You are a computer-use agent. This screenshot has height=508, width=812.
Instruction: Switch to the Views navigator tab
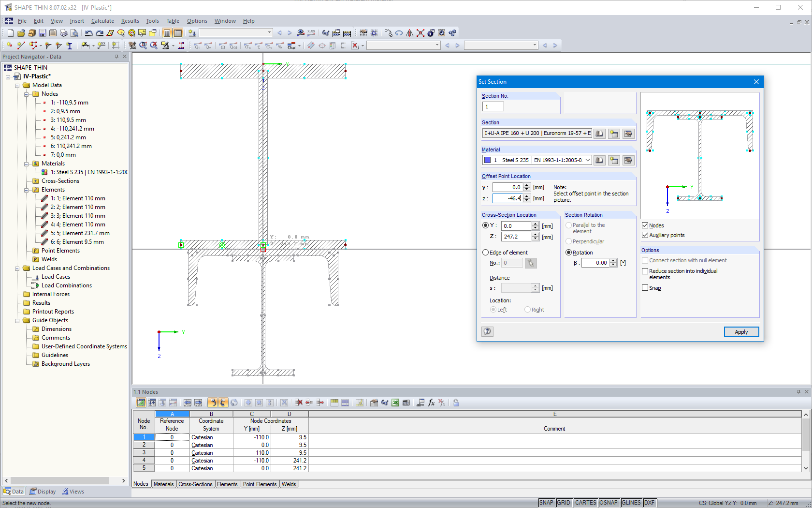point(73,492)
